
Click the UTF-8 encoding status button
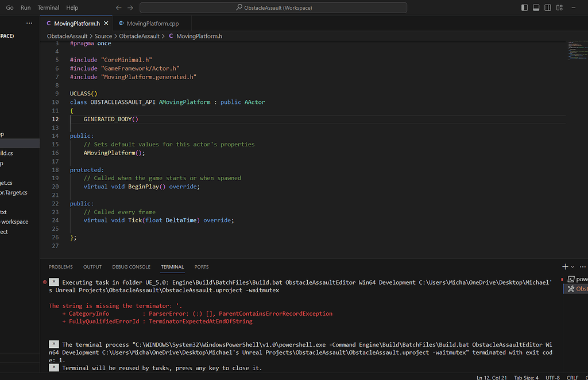point(551,377)
